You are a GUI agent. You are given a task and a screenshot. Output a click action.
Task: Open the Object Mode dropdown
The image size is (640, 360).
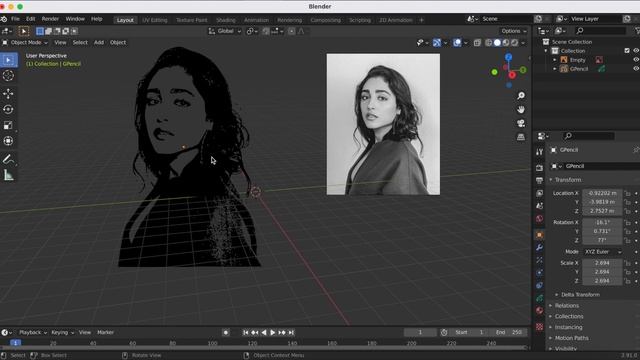pos(25,42)
